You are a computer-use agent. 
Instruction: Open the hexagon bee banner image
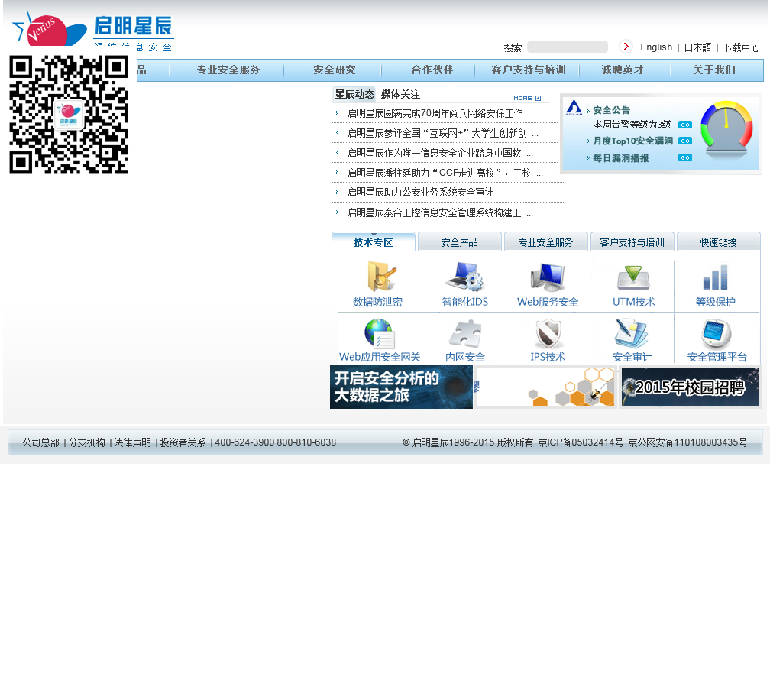pos(545,387)
